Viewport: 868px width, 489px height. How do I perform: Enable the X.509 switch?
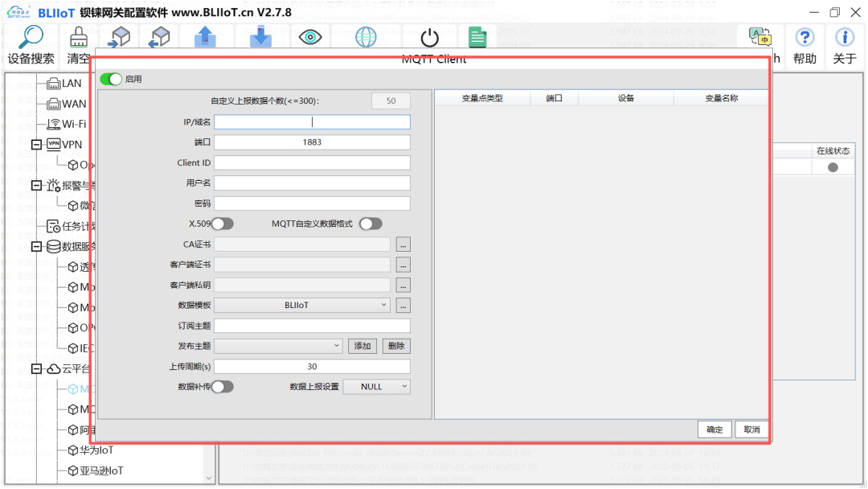point(223,224)
